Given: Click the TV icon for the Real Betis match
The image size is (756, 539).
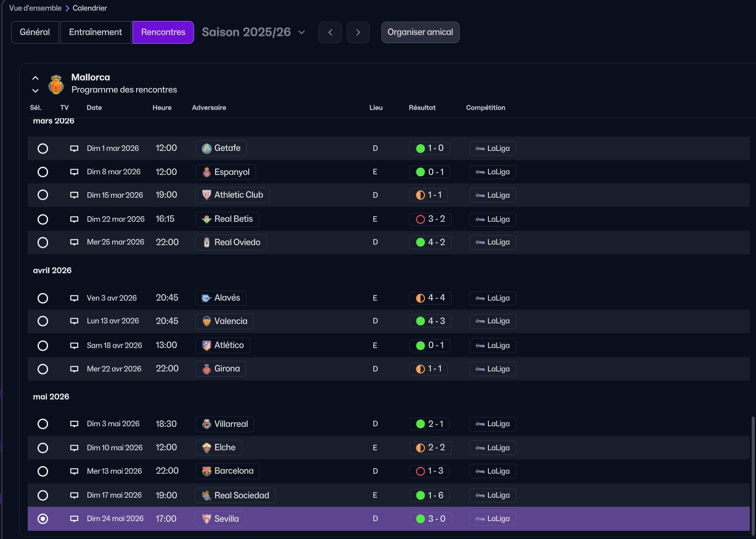Looking at the screenshot, I should click(x=74, y=219).
